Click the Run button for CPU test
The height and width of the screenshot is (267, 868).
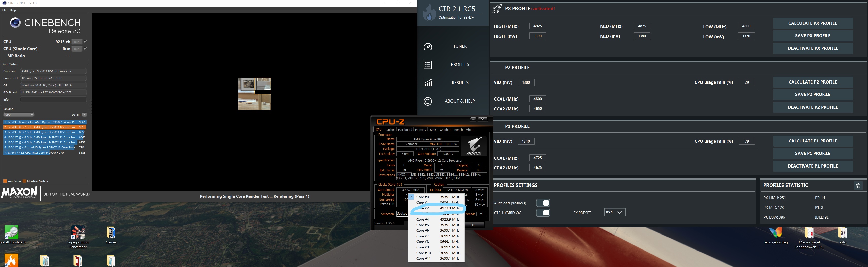pos(77,42)
